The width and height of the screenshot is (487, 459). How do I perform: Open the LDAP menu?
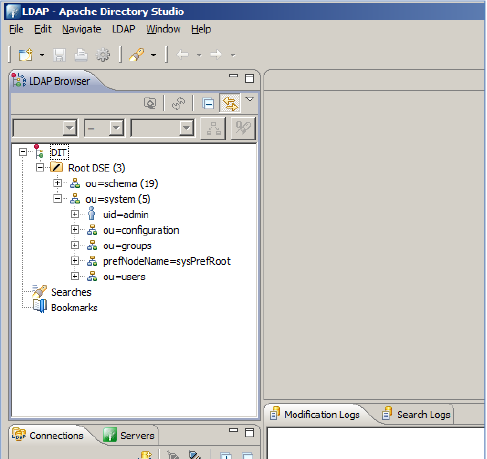pyautogui.click(x=124, y=29)
